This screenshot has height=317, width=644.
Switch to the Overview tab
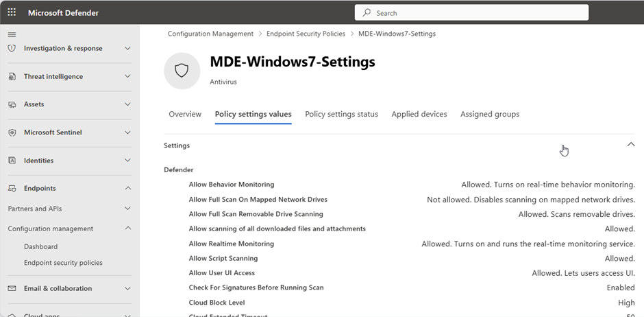[x=185, y=115]
